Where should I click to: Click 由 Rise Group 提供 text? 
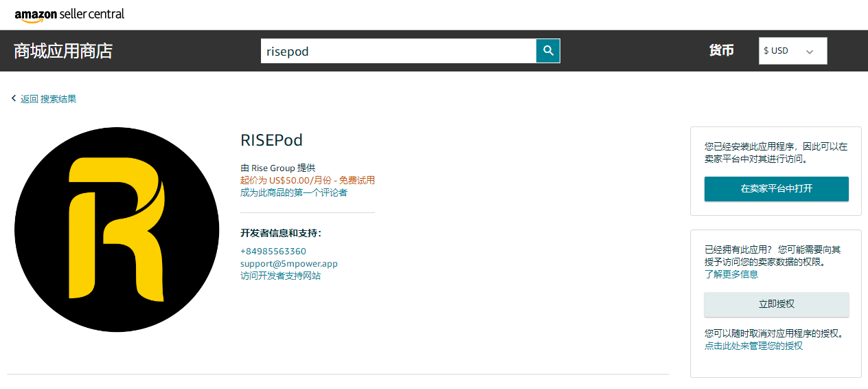coord(277,168)
